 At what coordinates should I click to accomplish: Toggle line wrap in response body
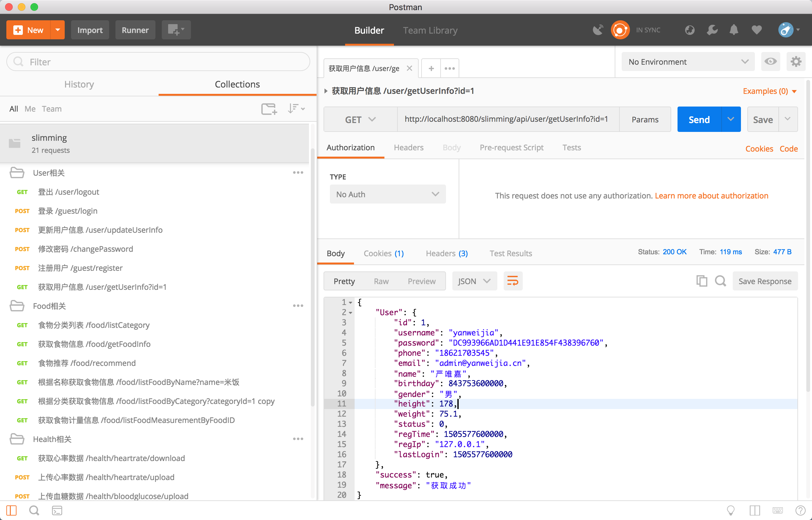(x=513, y=281)
